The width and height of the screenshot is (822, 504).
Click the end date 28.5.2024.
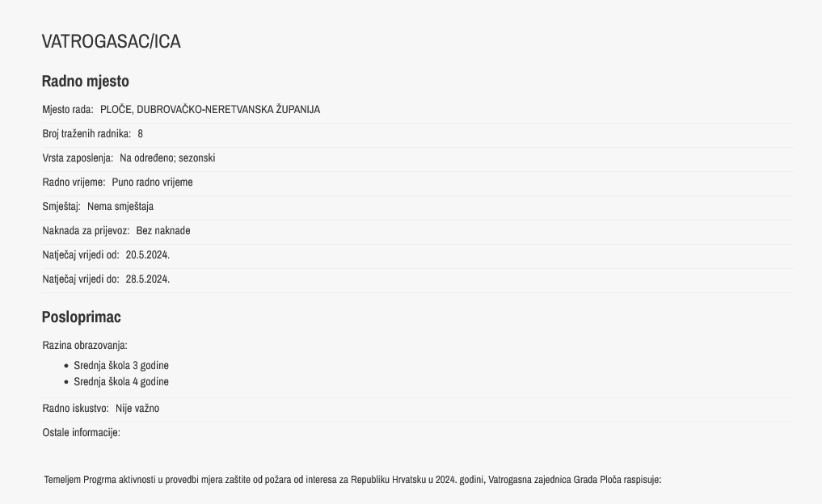coord(147,279)
